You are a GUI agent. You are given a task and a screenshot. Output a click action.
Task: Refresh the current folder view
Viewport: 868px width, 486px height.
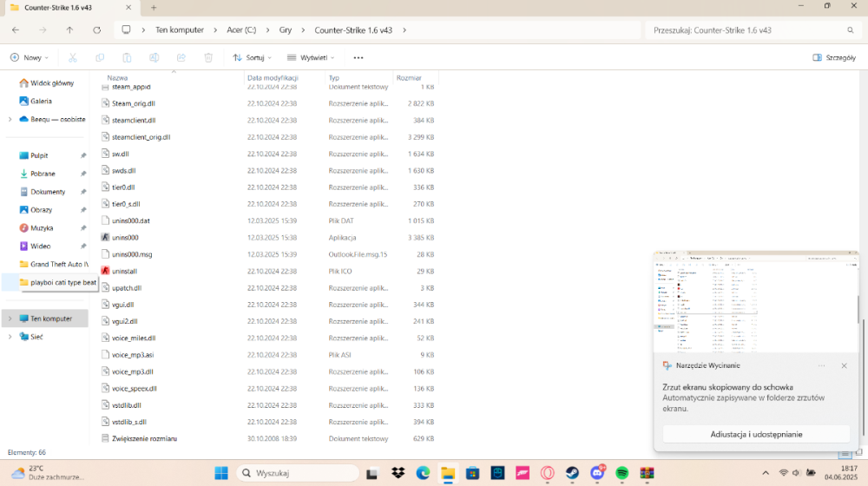(x=97, y=30)
